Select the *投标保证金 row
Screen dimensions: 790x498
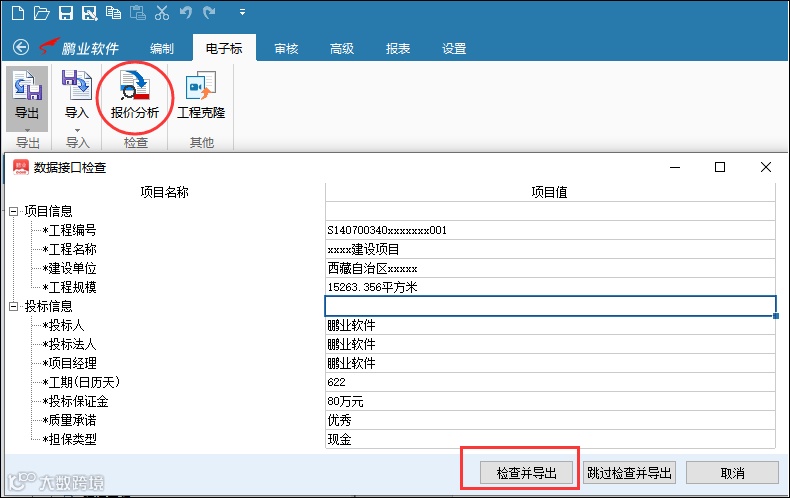click(x=76, y=401)
